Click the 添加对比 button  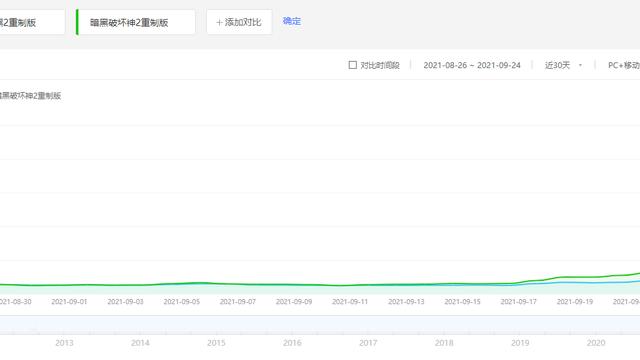pyautogui.click(x=239, y=22)
